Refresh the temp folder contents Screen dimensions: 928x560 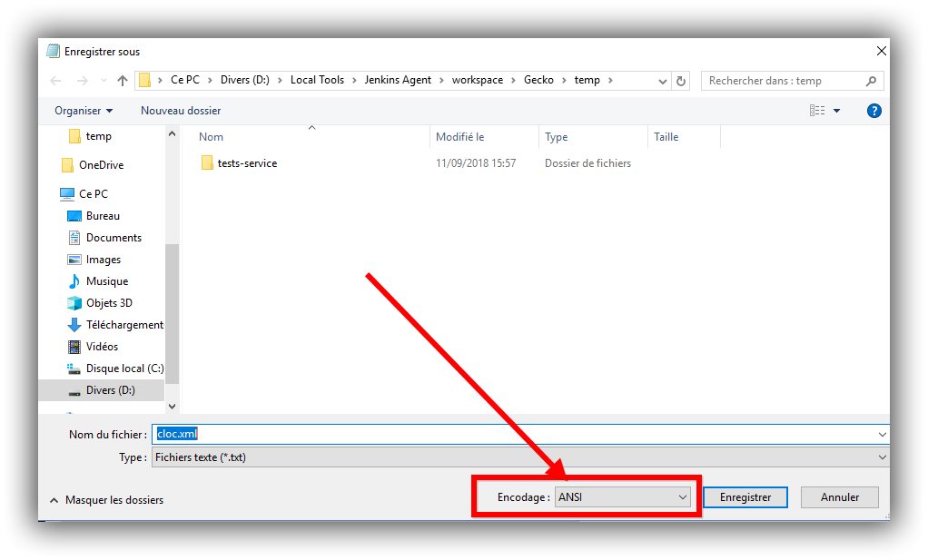[x=681, y=80]
